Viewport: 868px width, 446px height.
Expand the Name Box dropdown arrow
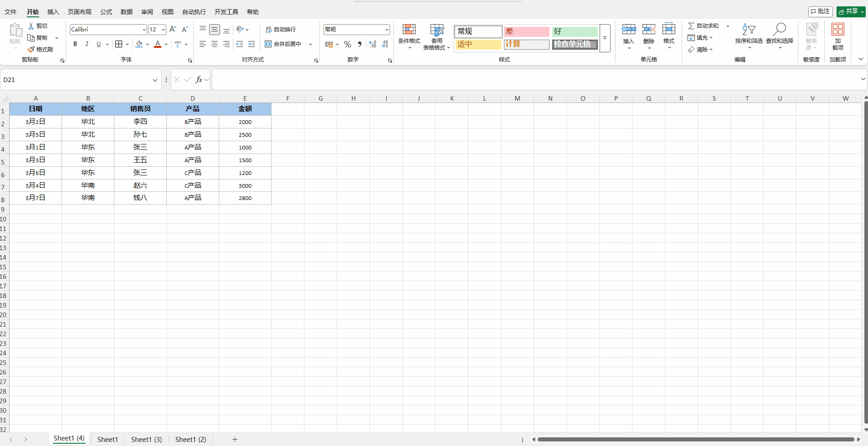point(155,80)
